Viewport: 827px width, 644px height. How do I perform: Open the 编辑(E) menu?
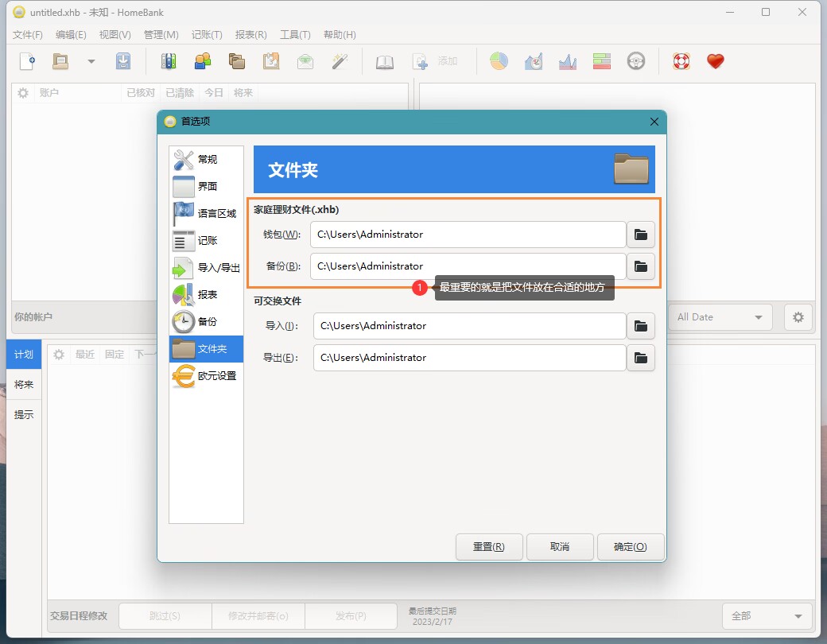tap(71, 35)
